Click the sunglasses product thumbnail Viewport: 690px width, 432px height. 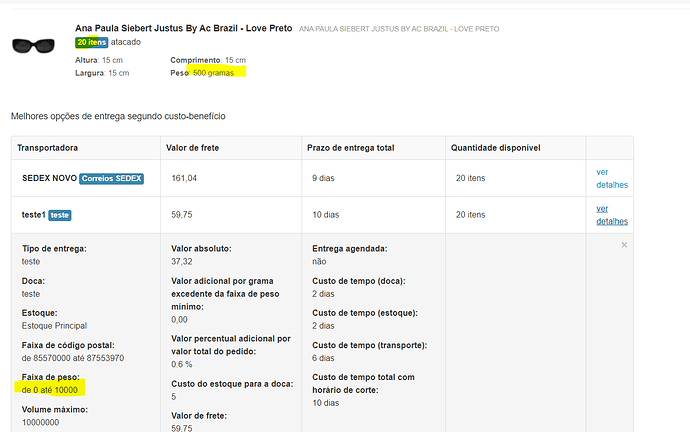click(x=33, y=45)
